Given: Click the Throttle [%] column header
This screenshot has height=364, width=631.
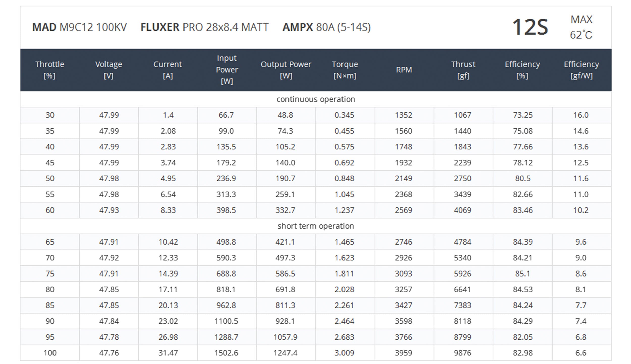Looking at the screenshot, I should pos(50,70).
